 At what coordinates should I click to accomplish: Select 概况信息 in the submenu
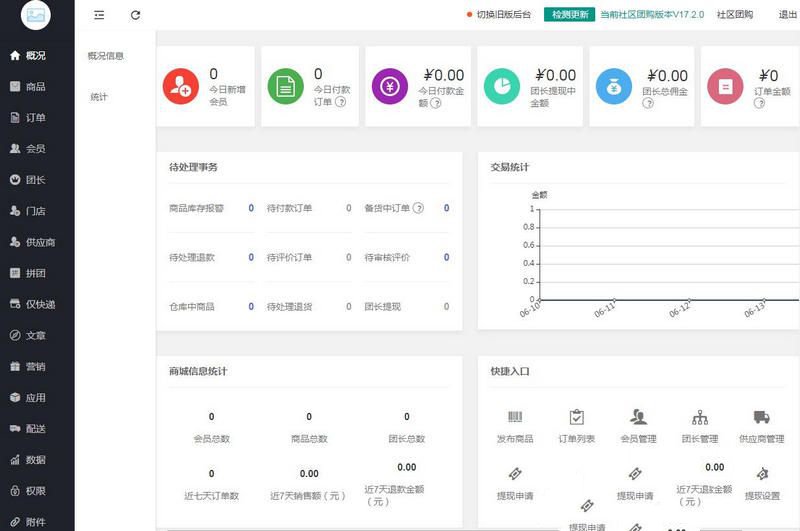pos(106,56)
